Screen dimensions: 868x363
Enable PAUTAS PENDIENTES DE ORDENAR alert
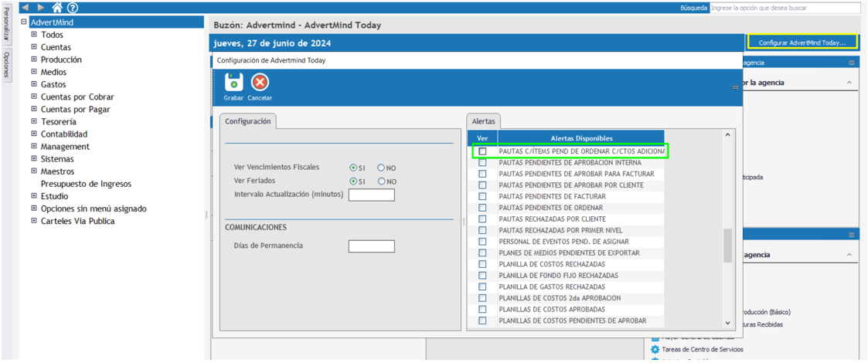[483, 208]
